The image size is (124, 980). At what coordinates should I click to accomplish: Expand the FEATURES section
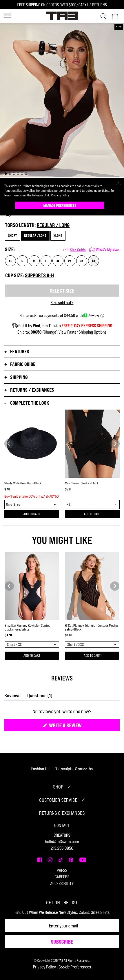coord(62,352)
